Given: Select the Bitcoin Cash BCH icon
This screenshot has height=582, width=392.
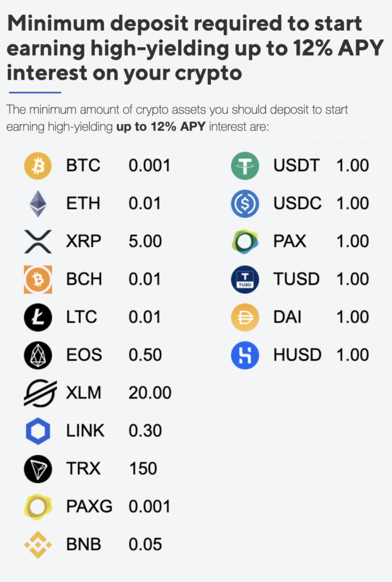Looking at the screenshot, I should pos(38,280).
